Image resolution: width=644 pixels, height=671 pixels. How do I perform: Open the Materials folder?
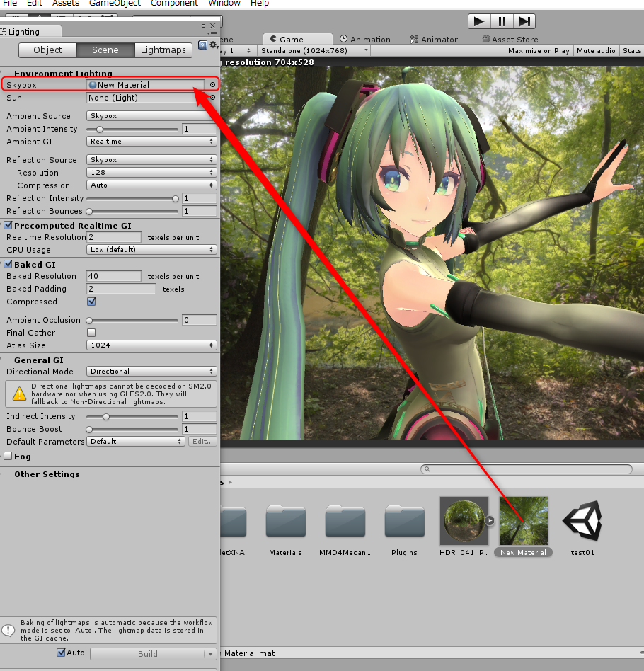coord(285,521)
